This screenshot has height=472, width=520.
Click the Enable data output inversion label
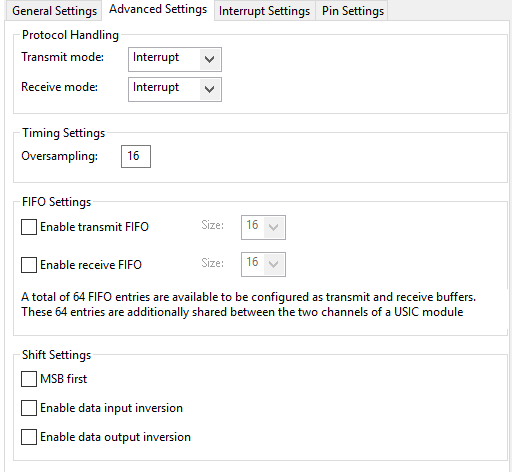(x=115, y=437)
